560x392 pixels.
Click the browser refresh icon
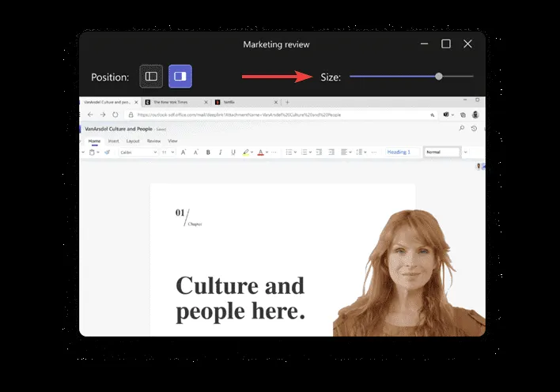click(x=115, y=115)
